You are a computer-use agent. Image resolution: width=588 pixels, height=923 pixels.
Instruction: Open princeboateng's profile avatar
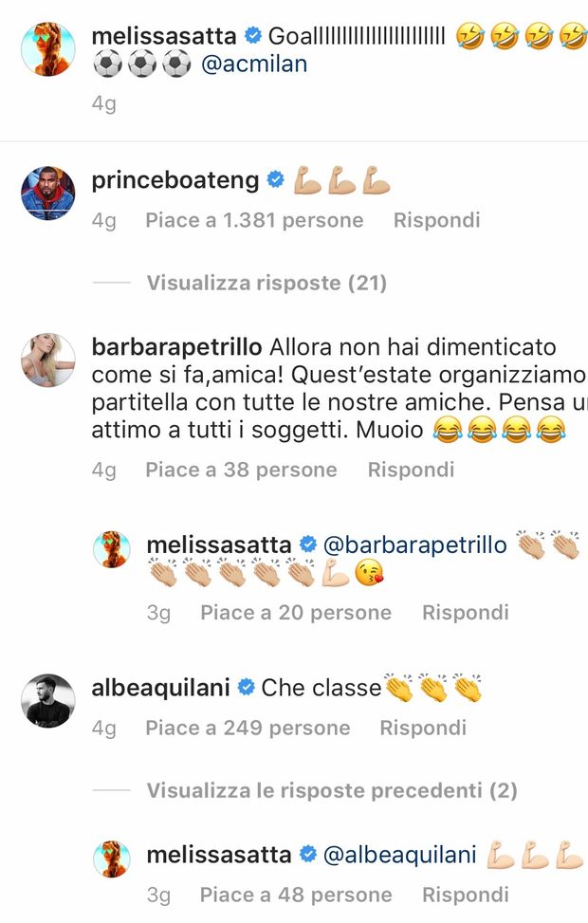pos(47,193)
